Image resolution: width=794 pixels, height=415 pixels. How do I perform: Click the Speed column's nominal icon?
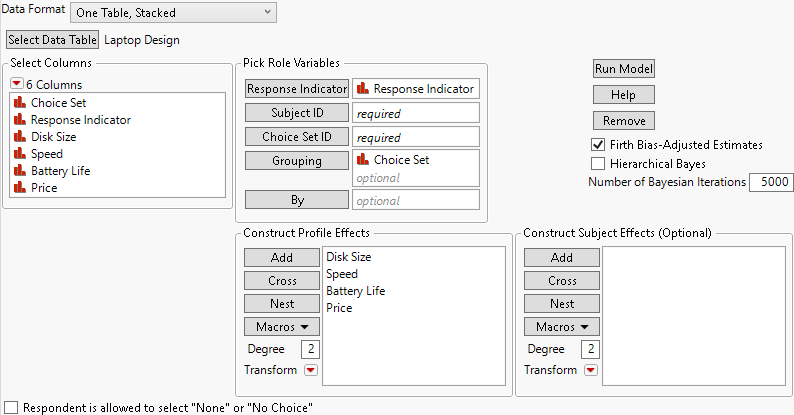[x=19, y=154]
